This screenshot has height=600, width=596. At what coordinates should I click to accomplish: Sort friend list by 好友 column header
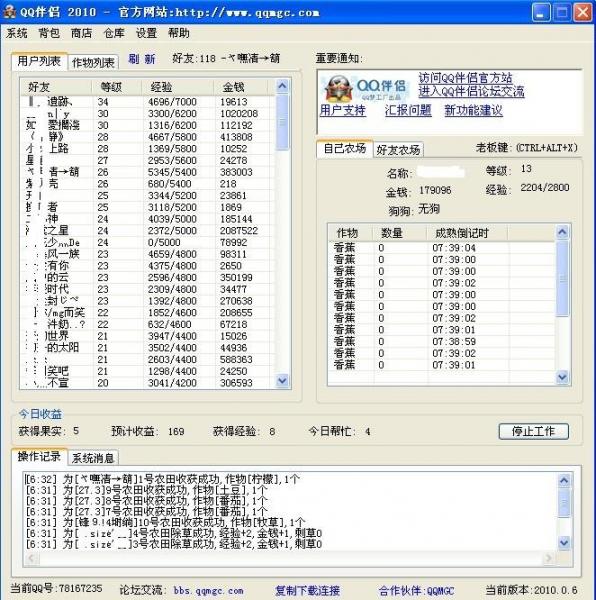coord(56,87)
